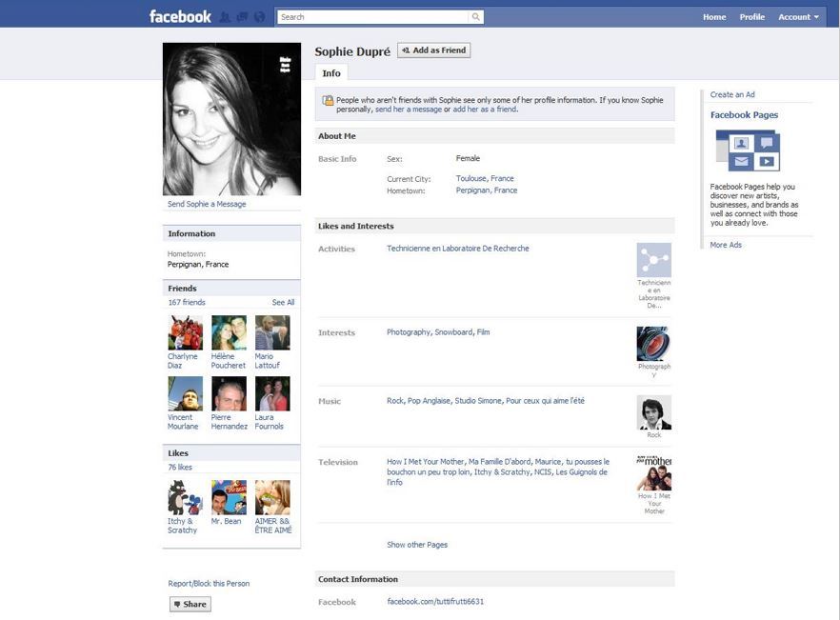Open Profile in top navigation

752,17
